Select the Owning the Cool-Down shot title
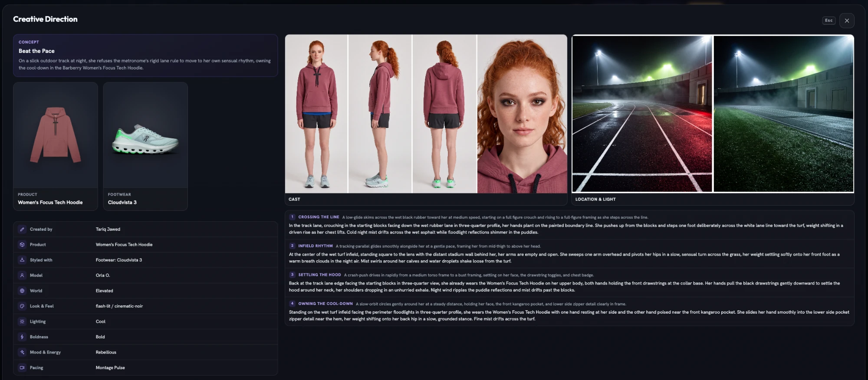The height and width of the screenshot is (380, 868). coord(325,304)
